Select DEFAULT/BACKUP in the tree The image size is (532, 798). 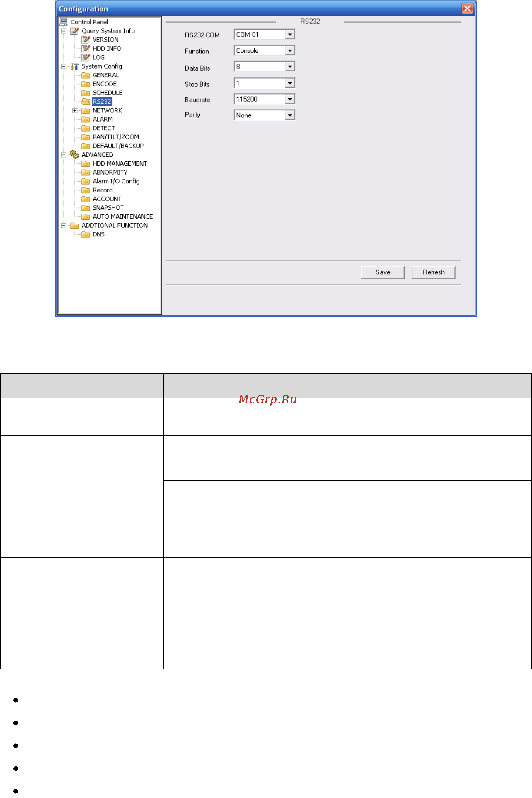[x=118, y=146]
